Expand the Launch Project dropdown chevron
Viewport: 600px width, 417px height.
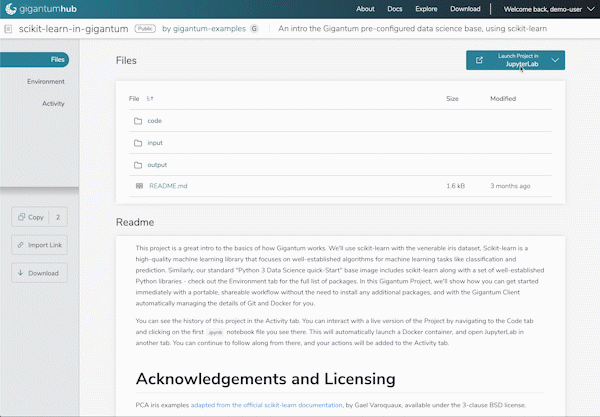pyautogui.click(x=555, y=60)
